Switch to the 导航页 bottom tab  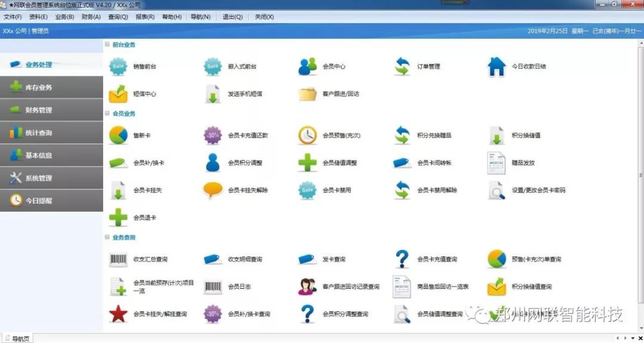[x=19, y=339]
